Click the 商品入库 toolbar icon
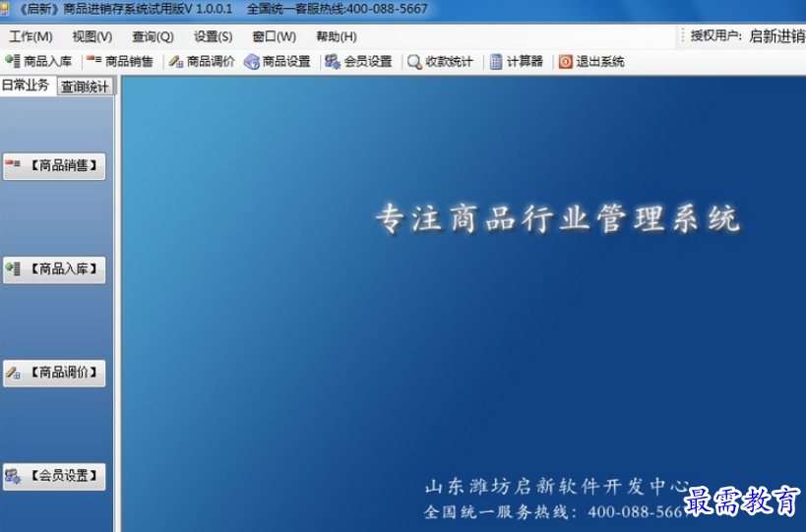The height and width of the screenshot is (532, 806). coord(13,61)
